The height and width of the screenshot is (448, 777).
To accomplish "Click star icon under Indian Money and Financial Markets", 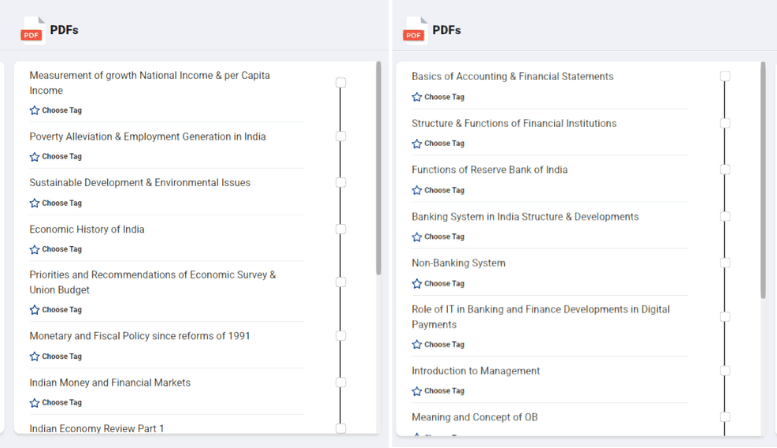I will tap(35, 403).
